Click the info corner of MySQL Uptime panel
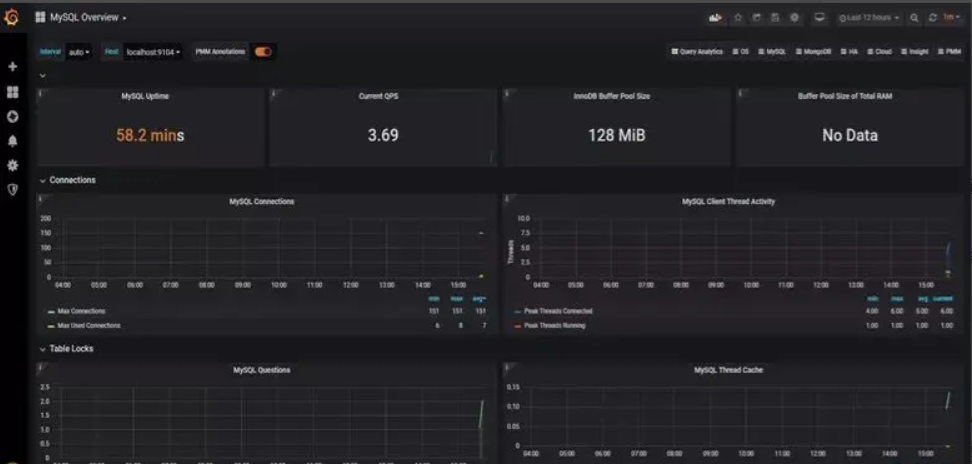The width and height of the screenshot is (972, 464). point(41,93)
